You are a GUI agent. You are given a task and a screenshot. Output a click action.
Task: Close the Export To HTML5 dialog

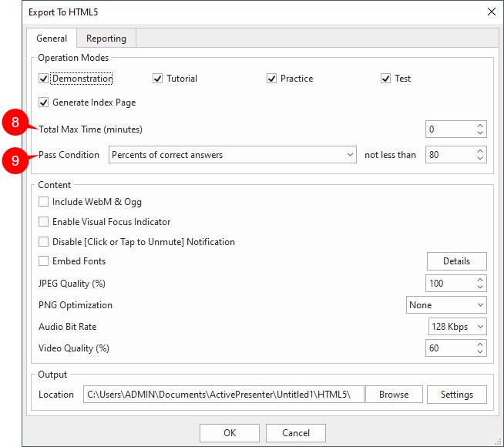click(491, 12)
